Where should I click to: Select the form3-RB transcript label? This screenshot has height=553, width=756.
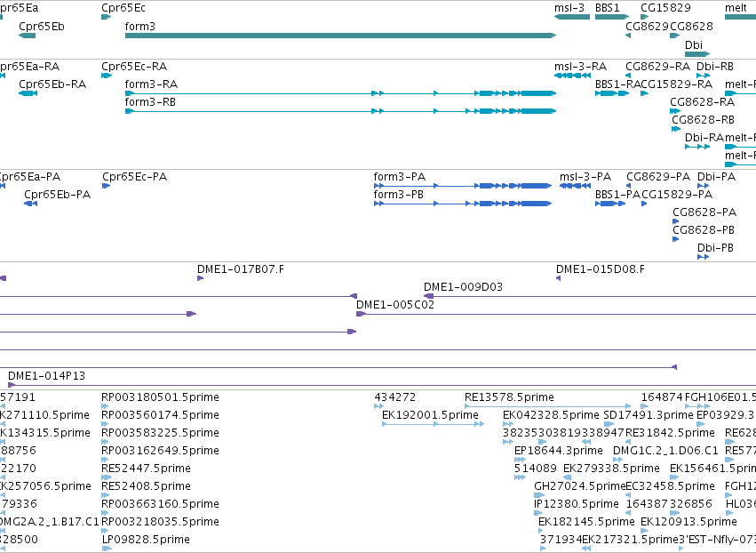[150, 102]
